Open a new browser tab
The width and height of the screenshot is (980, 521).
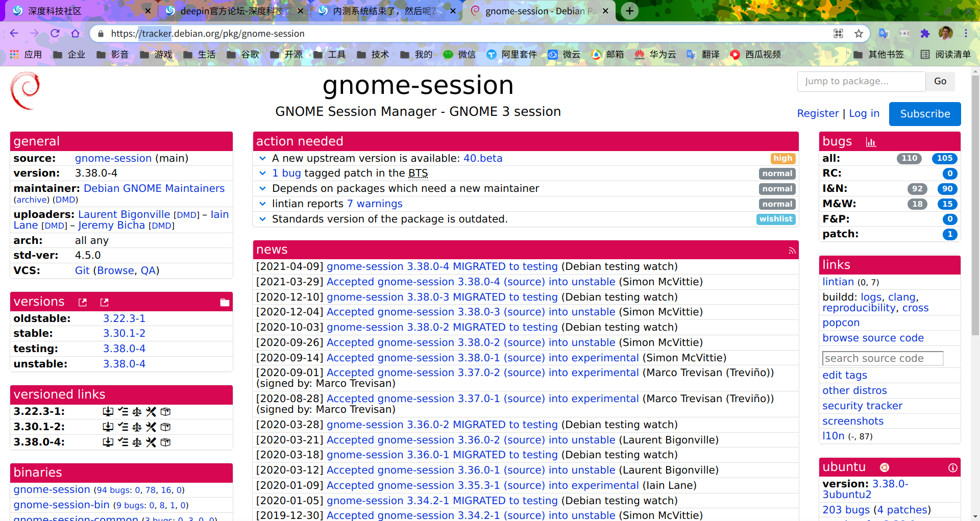[x=630, y=11]
